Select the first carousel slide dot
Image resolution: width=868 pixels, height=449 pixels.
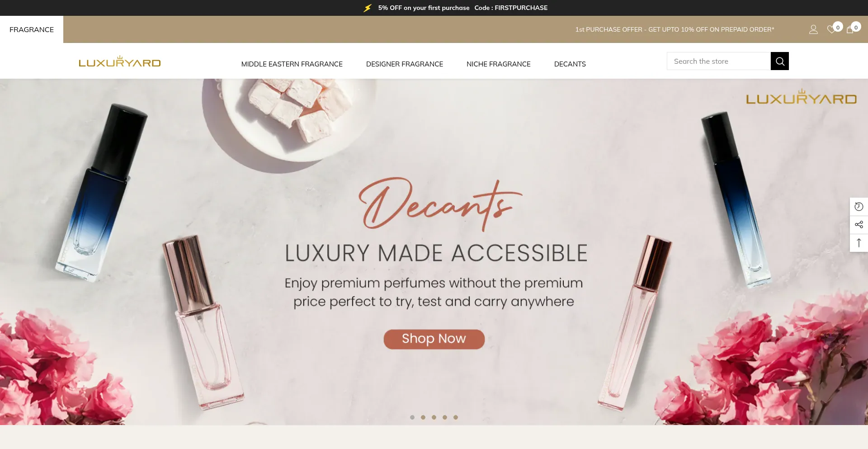(x=412, y=417)
